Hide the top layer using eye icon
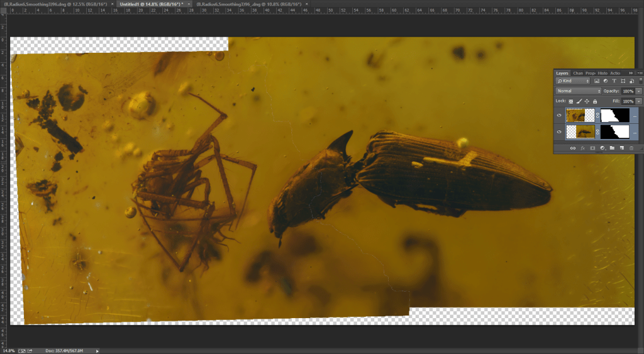Image resolution: width=644 pixels, height=354 pixels. [x=560, y=116]
